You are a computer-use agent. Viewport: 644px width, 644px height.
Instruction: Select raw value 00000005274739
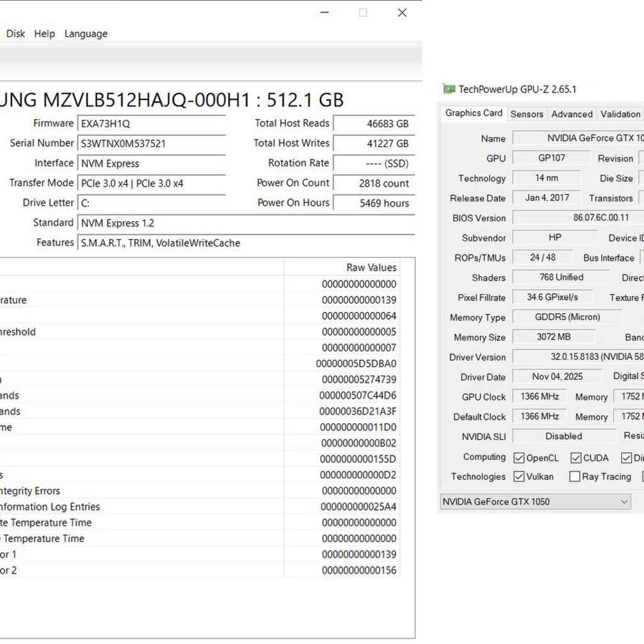coord(359,379)
